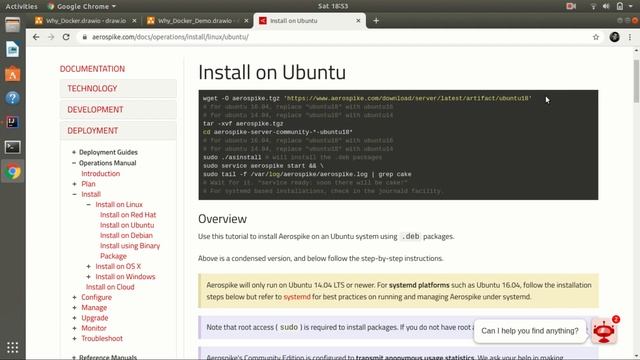The width and height of the screenshot is (640, 360).
Task: Open the DEPLOYMENT menu section
Action: tap(118, 131)
